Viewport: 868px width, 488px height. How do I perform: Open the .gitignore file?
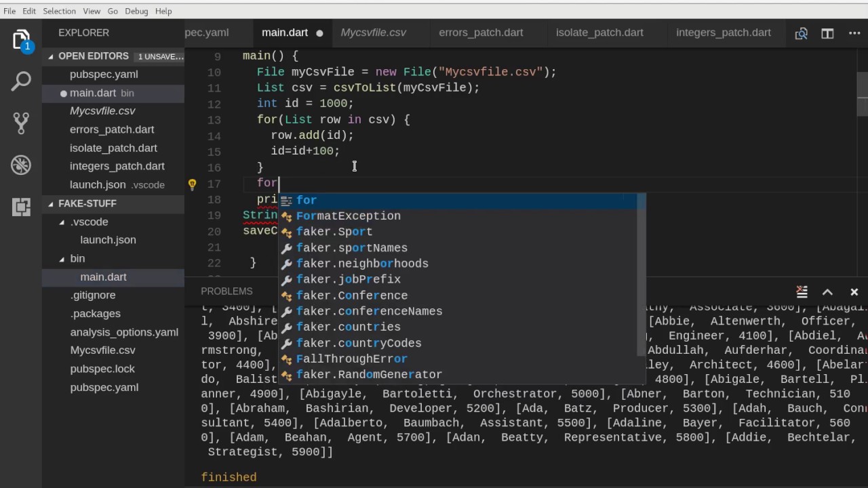113,296
